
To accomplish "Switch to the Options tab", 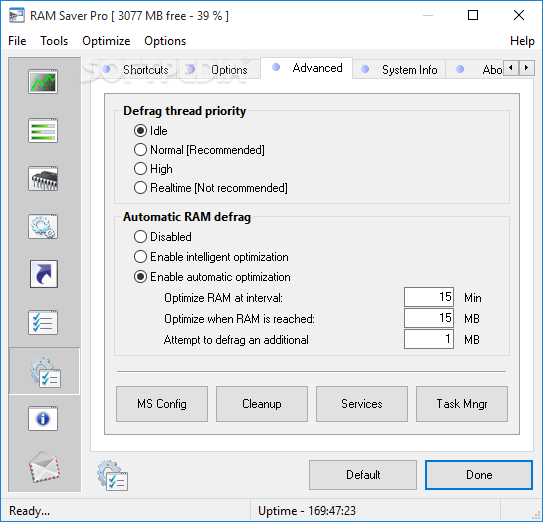I will click(219, 70).
